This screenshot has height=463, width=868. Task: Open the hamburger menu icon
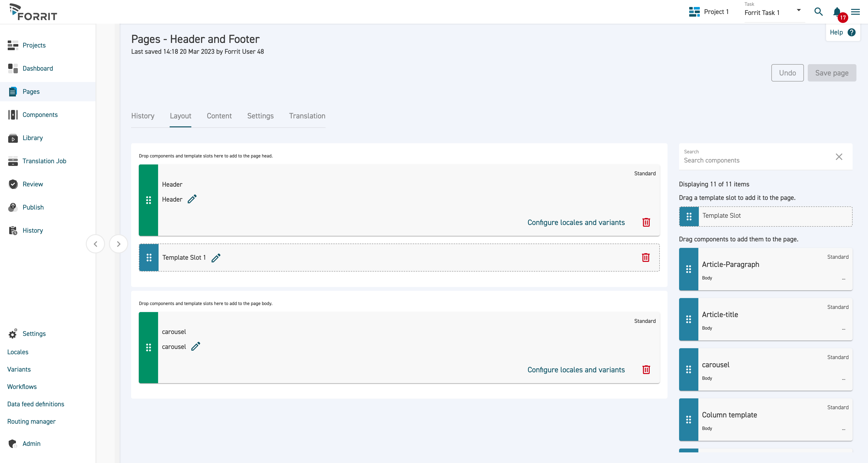click(855, 12)
